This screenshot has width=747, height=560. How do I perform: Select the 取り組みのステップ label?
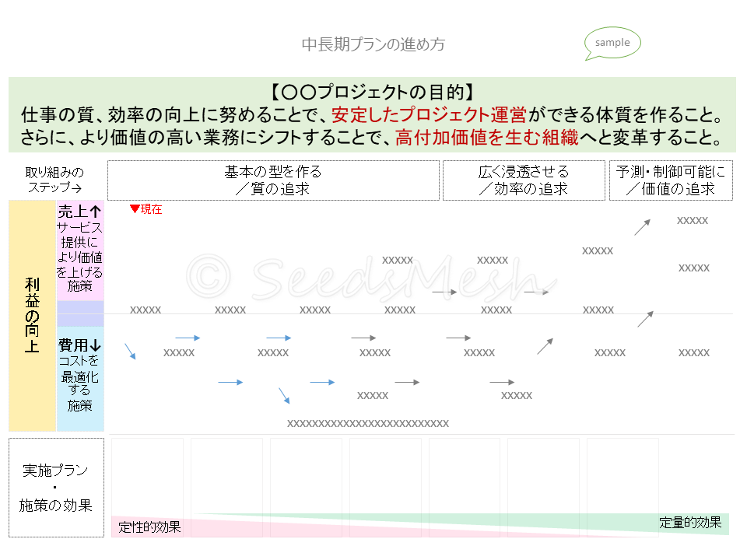[x=54, y=180]
